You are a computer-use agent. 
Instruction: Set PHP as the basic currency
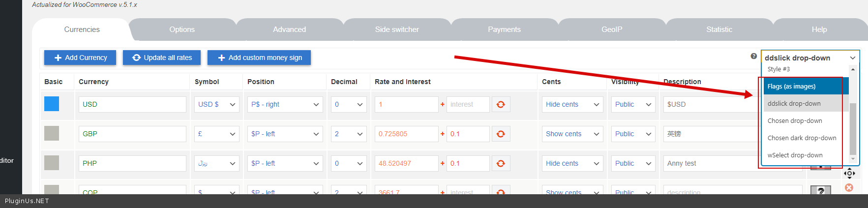tap(52, 163)
